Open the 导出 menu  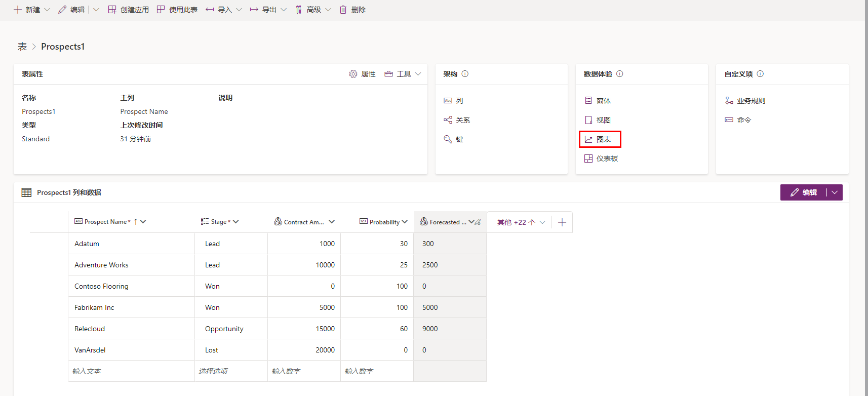(263, 10)
